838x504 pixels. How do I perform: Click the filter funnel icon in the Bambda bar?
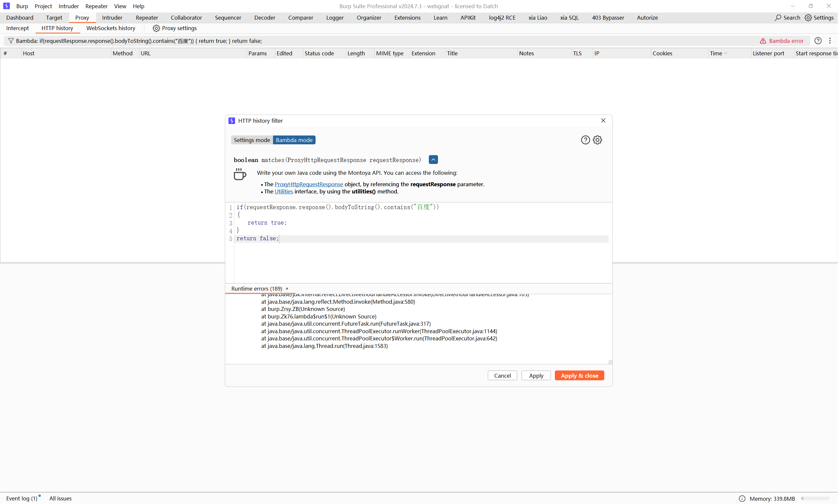(11, 41)
